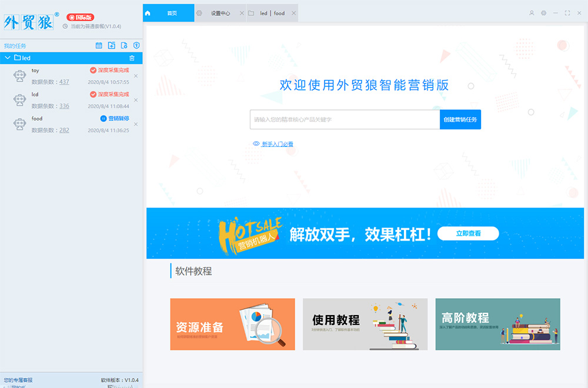Click the shield key icon in task toolbar
Viewport: 588px width, 388px height.
click(136, 45)
